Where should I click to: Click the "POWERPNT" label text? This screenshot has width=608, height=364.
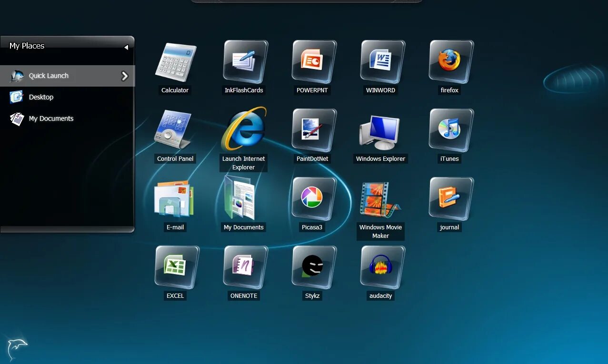coord(312,90)
